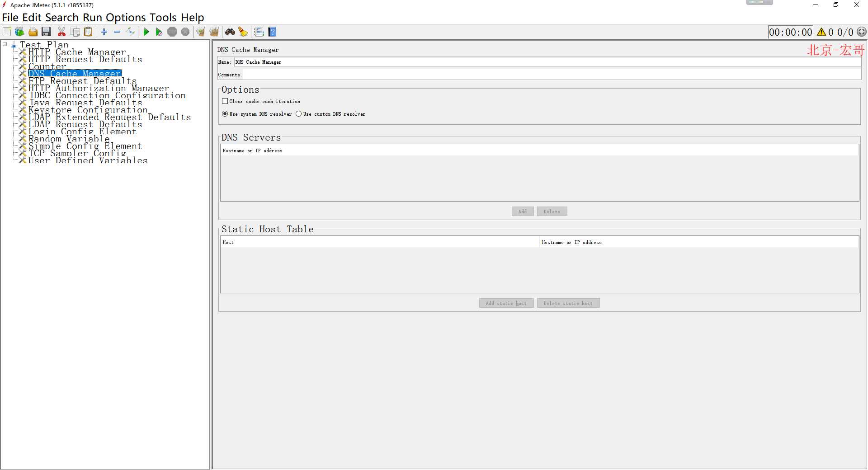Select Java Request Defaults in tree
Image resolution: width=868 pixels, height=470 pixels.
coord(85,103)
